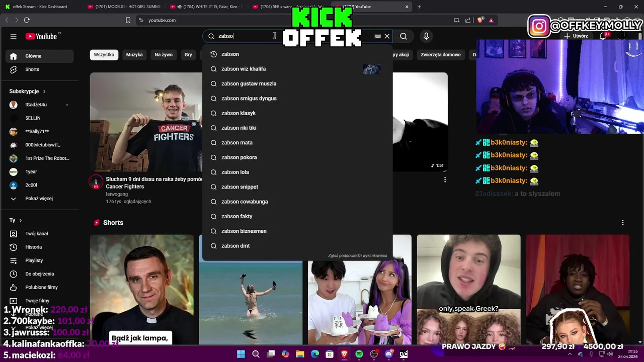
Task: Choose suggestion 'zabson riki tiki'
Action: (x=297, y=128)
